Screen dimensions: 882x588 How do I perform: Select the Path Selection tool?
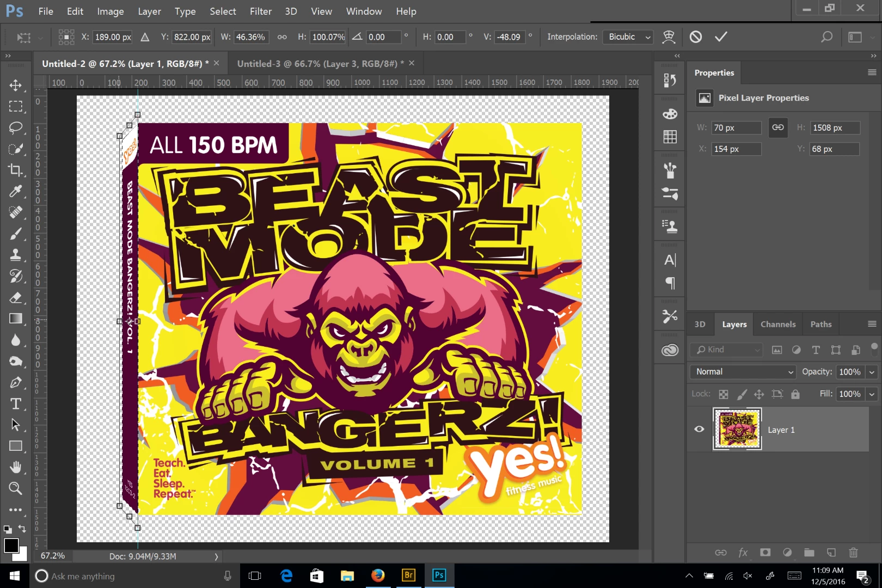[15, 425]
